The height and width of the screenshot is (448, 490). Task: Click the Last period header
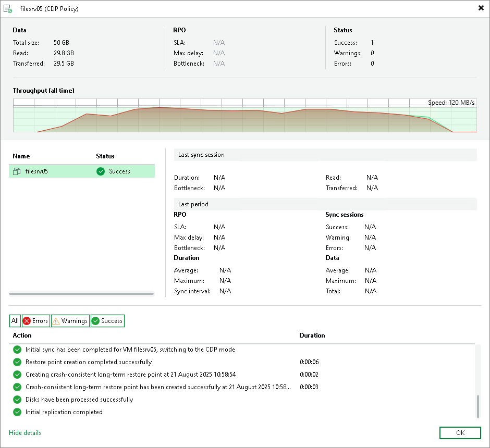tap(325, 204)
